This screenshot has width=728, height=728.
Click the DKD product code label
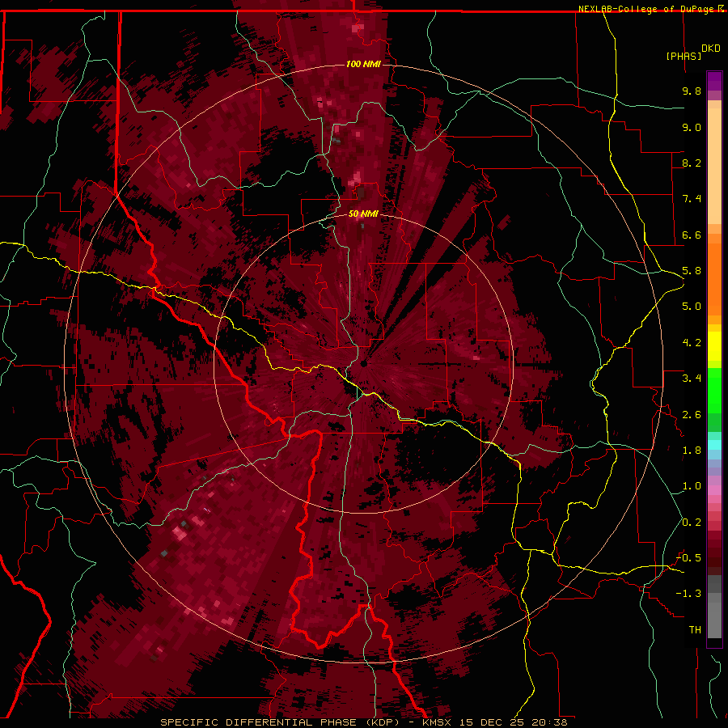(x=711, y=49)
